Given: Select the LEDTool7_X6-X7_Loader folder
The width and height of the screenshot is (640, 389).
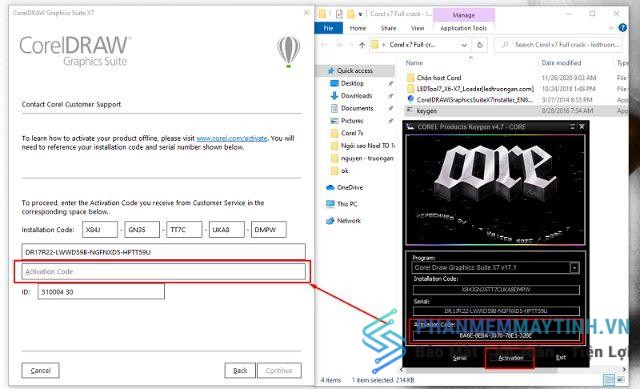Looking at the screenshot, I should click(x=475, y=89).
